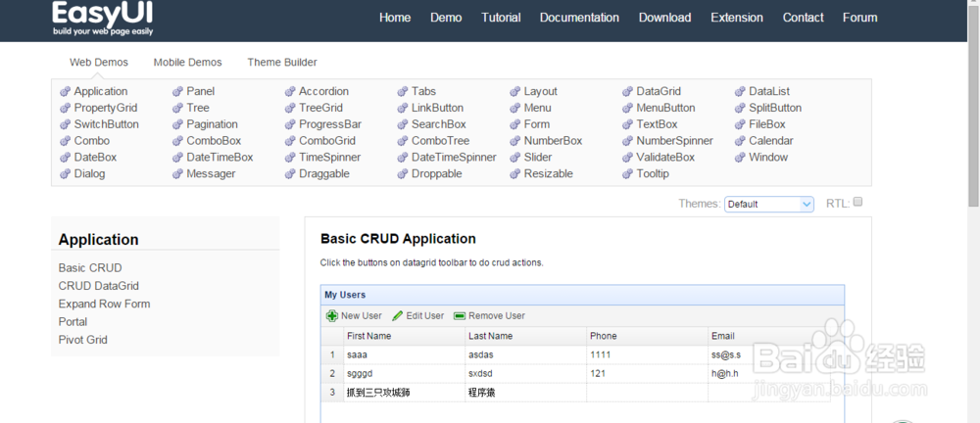
Task: Click the Last Name column header
Action: [x=525, y=336]
